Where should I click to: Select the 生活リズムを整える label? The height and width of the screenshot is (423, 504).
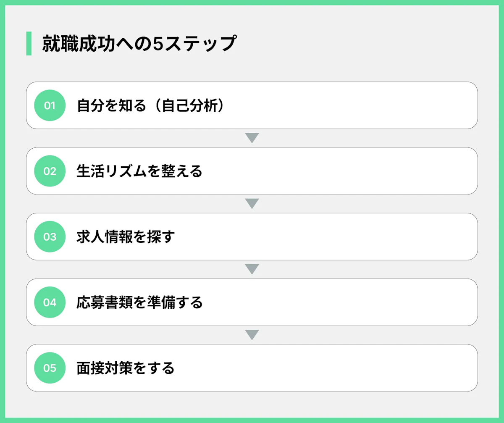(139, 171)
